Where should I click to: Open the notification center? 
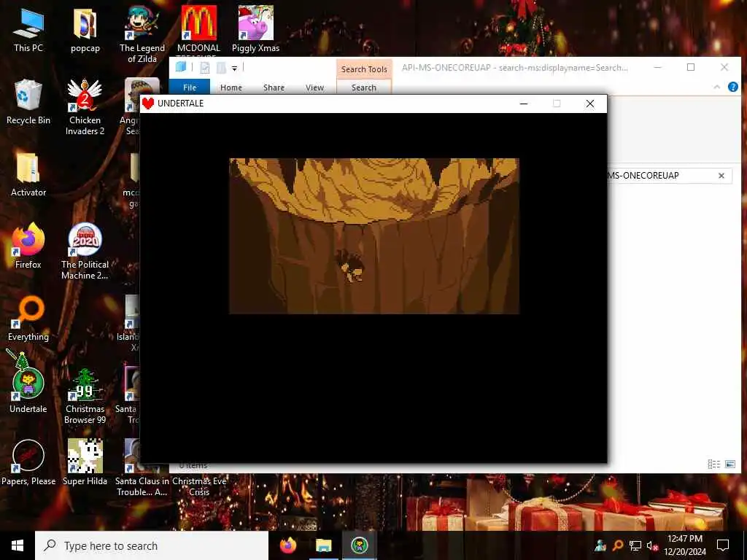coord(723,545)
